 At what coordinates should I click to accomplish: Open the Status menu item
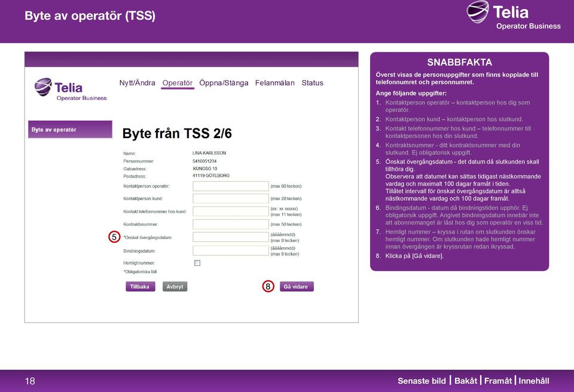pos(312,82)
